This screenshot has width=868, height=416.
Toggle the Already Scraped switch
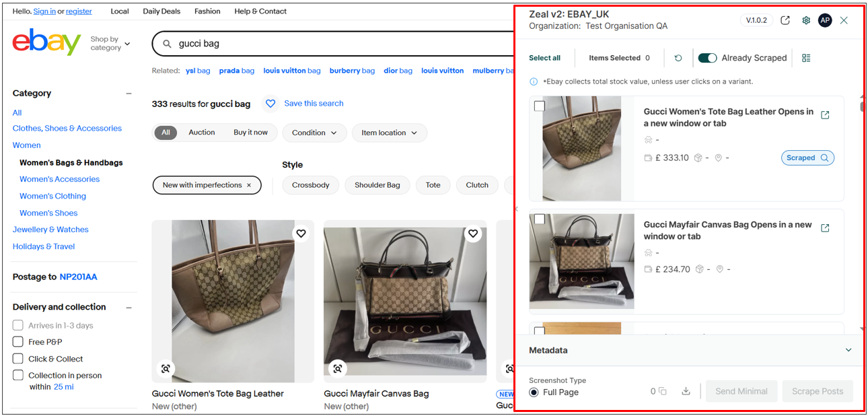[x=707, y=58]
